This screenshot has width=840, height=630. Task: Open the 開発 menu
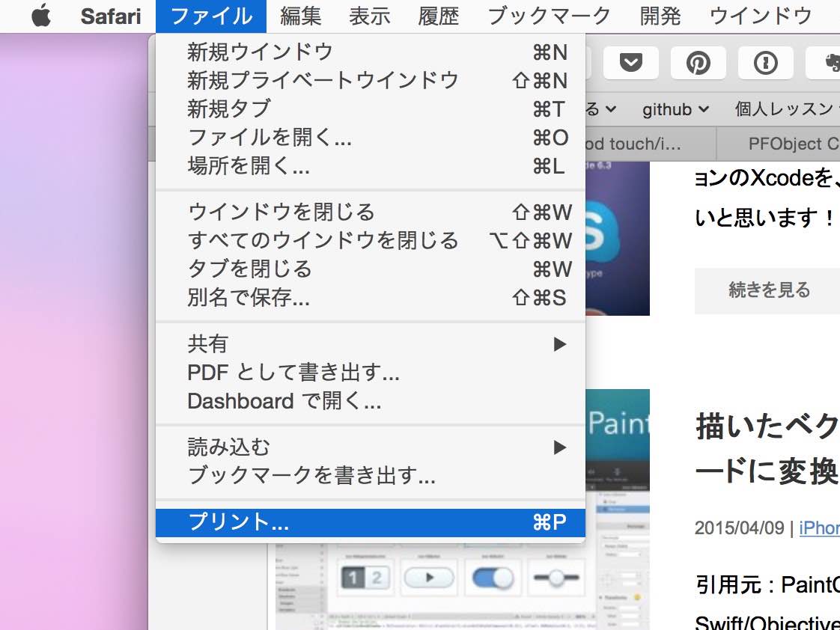click(x=660, y=16)
